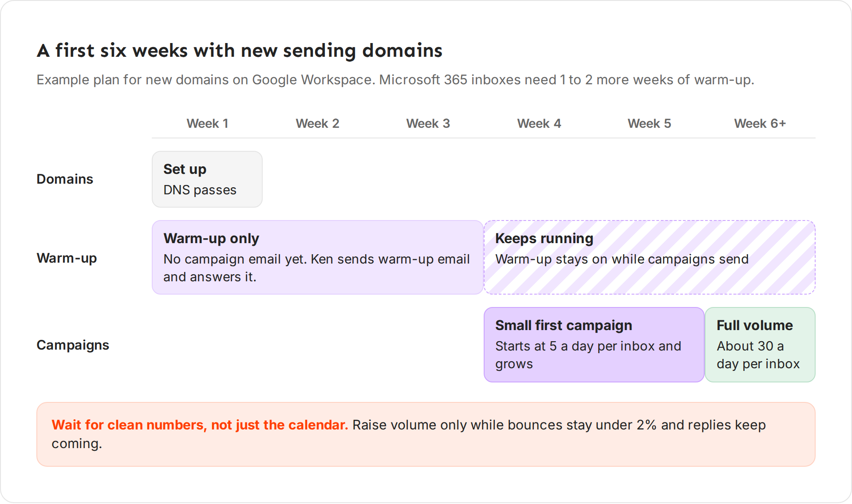Click the 'Warm-up' row label
The height and width of the screenshot is (504, 852).
67,258
